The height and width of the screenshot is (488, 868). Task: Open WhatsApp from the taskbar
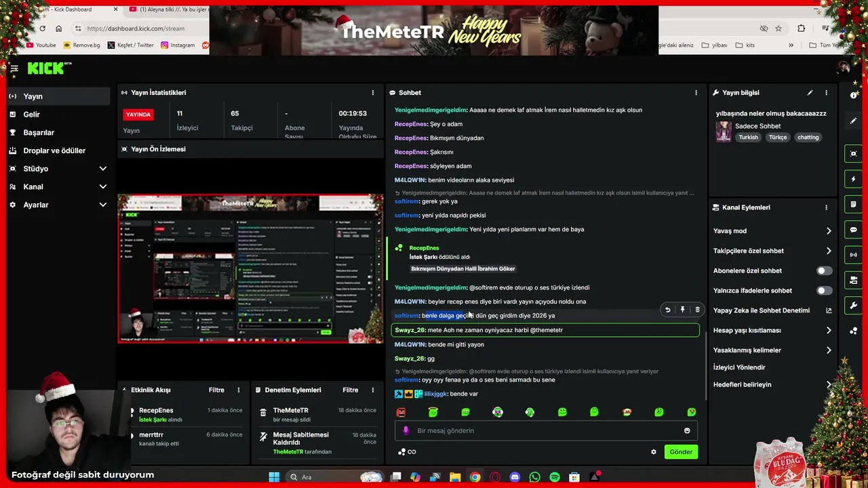coord(535,477)
